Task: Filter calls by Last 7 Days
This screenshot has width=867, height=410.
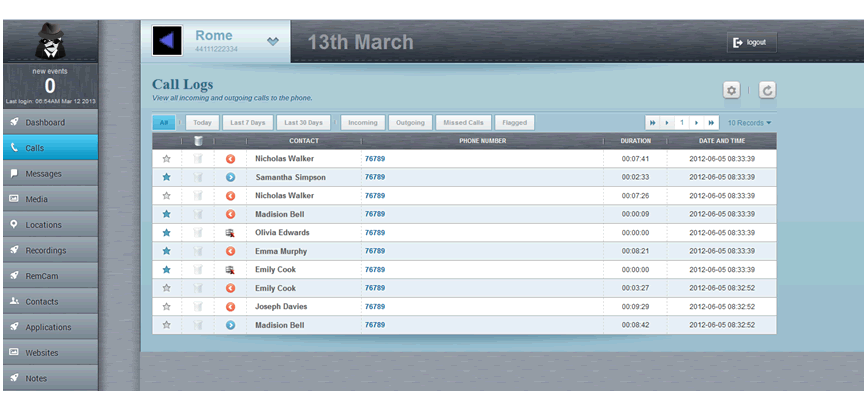Action: coord(247,122)
